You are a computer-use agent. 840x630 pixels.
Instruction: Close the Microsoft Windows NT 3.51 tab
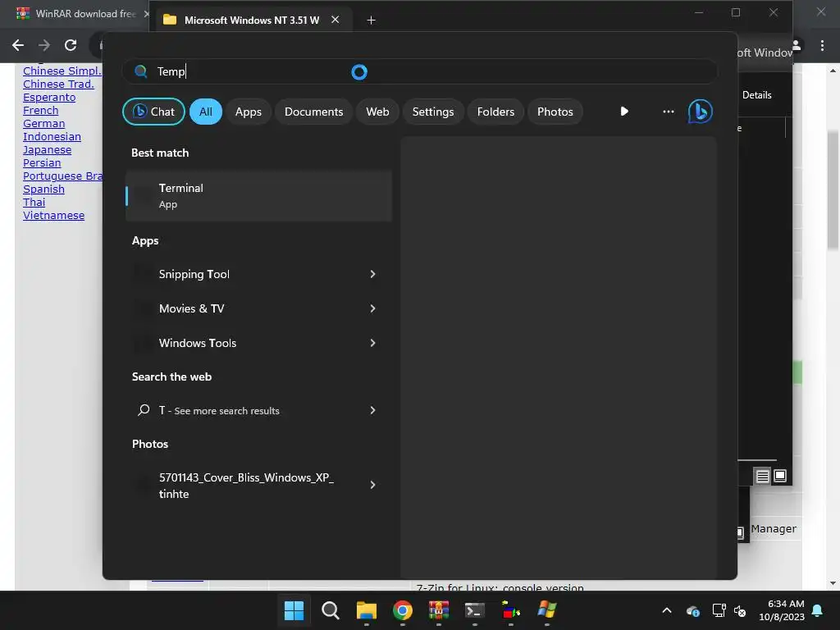click(335, 20)
